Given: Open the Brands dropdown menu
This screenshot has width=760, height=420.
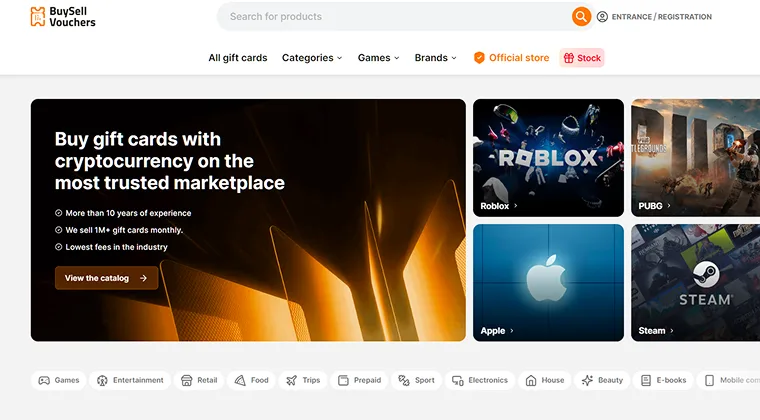Looking at the screenshot, I should 435,58.
